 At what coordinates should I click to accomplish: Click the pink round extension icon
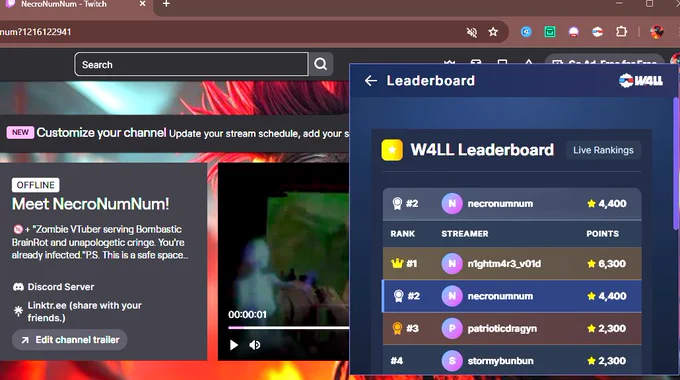tap(574, 32)
